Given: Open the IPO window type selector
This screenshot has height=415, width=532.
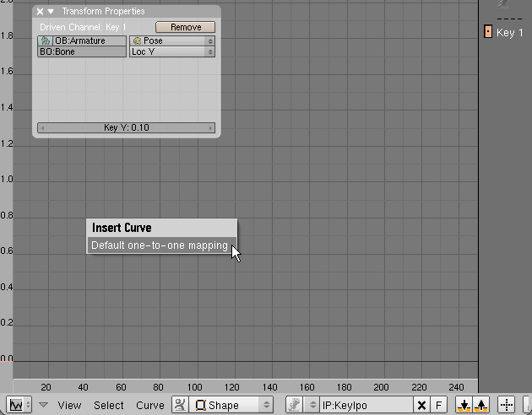Looking at the screenshot, I should [19, 405].
